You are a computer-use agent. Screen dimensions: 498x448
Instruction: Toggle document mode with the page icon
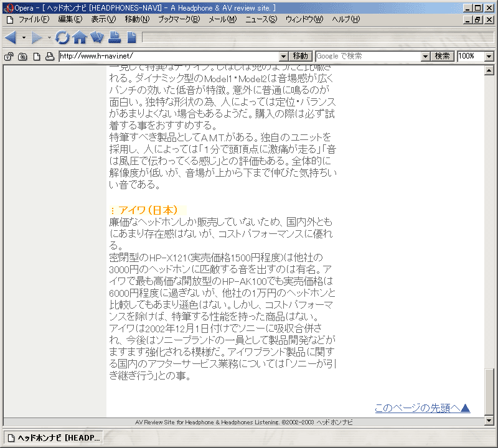(x=37, y=57)
